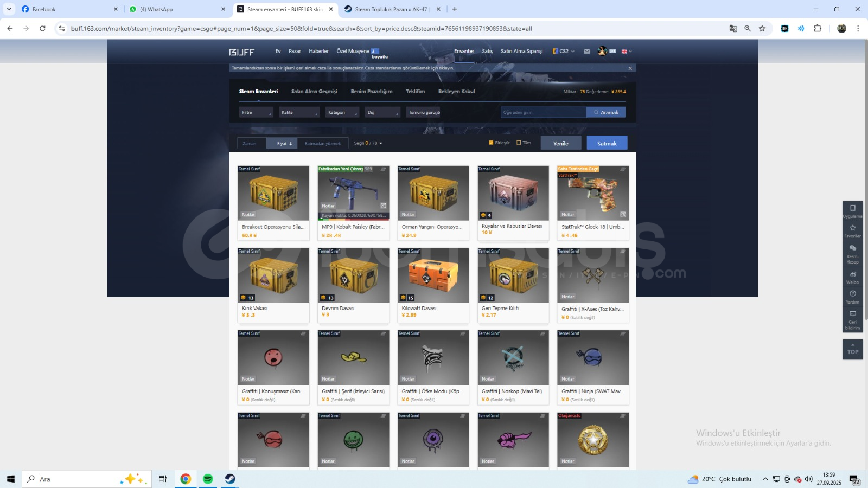Bookmark this page with star icon
868x488 pixels.
[762, 28]
